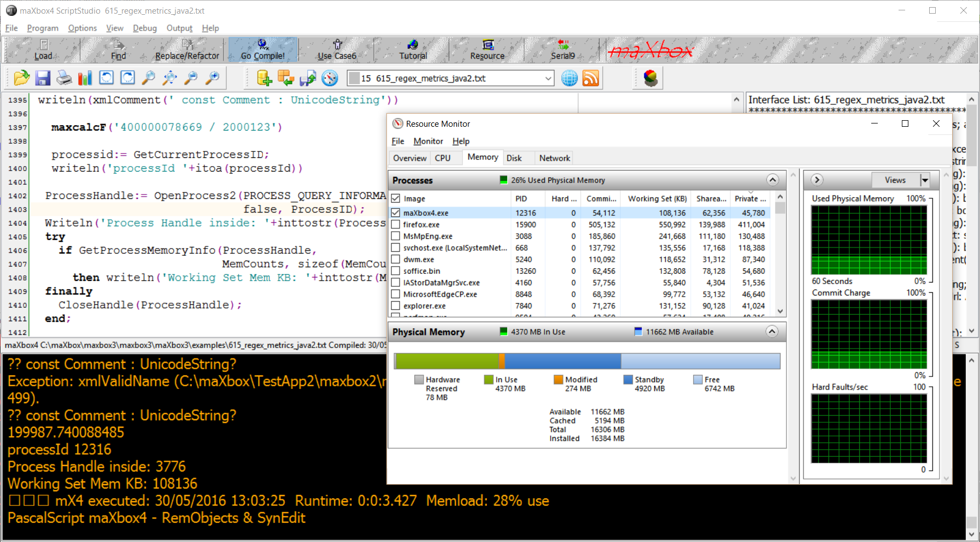Screen dimensions: 980x542
Task: Open the Monitor menu in Resource Monitor
Action: coord(429,141)
